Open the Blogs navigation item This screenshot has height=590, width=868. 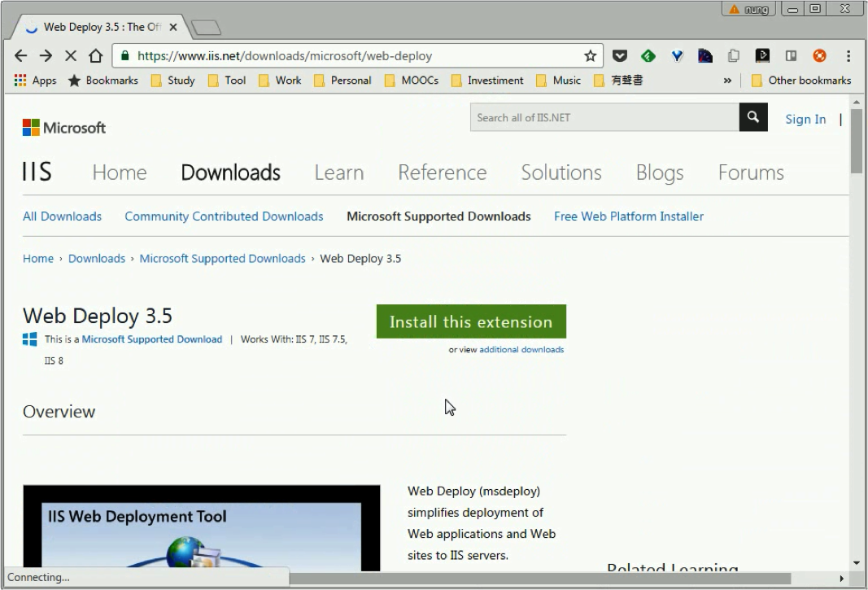(x=660, y=173)
